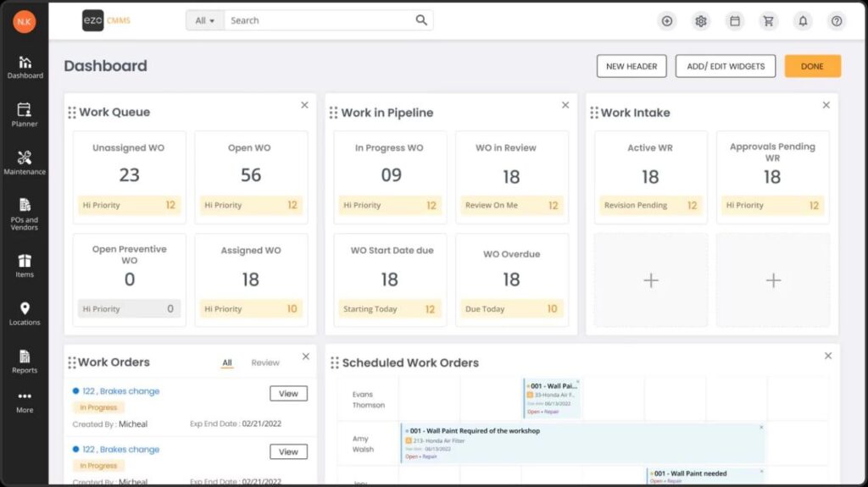The width and height of the screenshot is (868, 487).
Task: Click the ADD/ EDIT WIDGETS button
Action: [725, 66]
